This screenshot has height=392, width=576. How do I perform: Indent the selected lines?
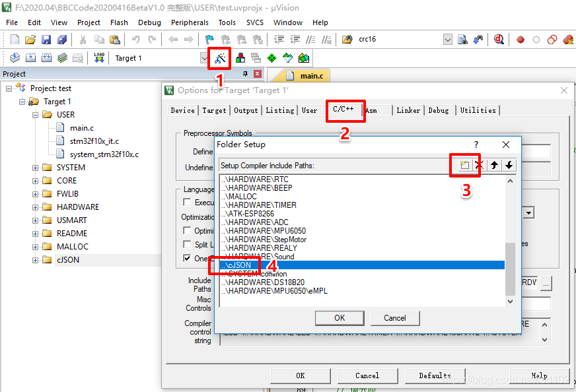[279, 40]
